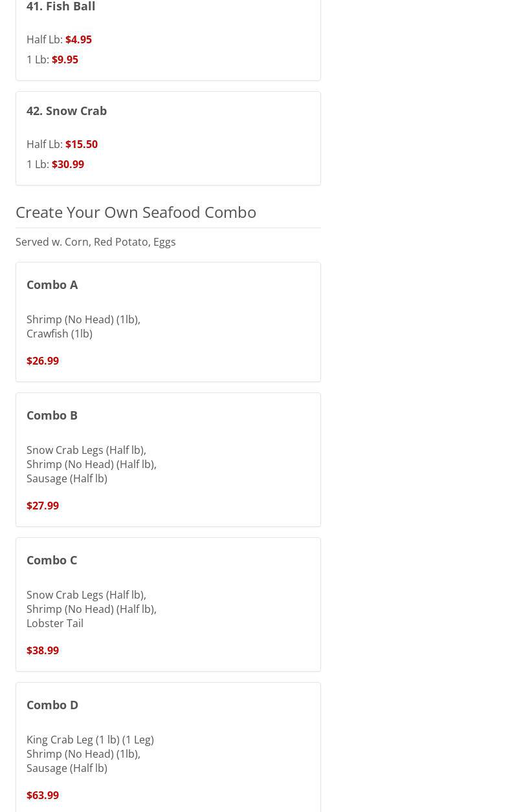Open the Combo C title
The width and height of the screenshot is (508, 812).
(52, 560)
